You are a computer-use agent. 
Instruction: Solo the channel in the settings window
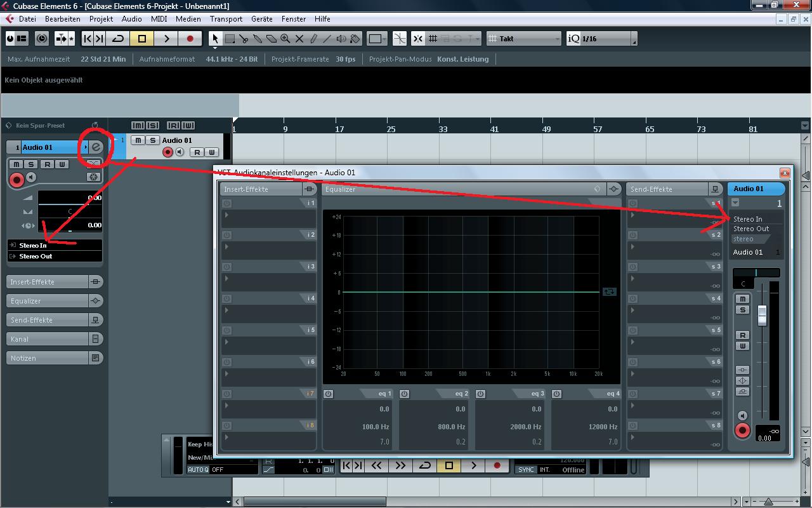pos(743,310)
